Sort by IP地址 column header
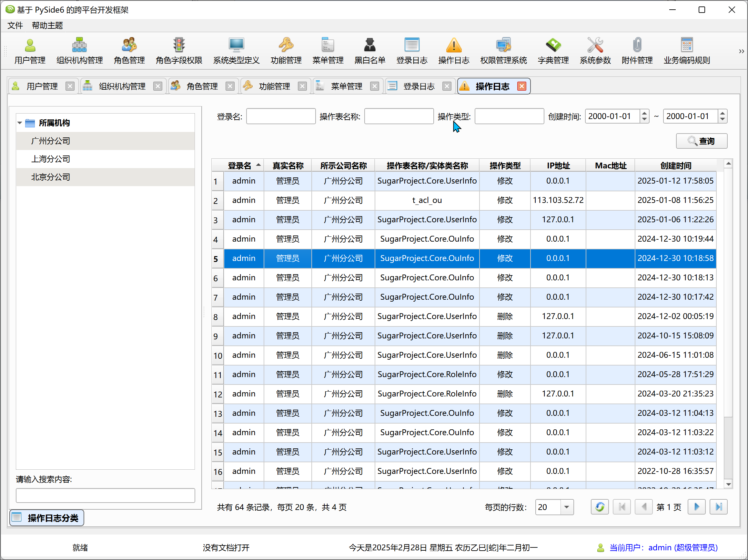 tap(558, 165)
